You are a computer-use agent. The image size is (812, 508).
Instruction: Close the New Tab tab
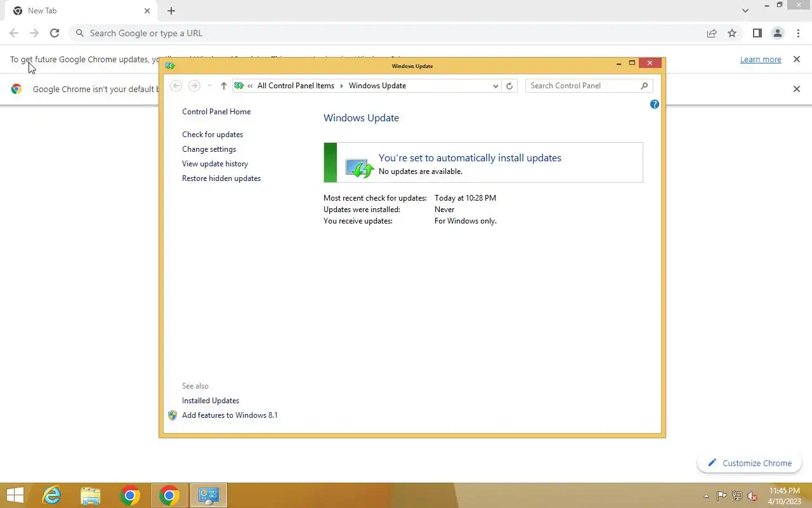[x=147, y=11]
